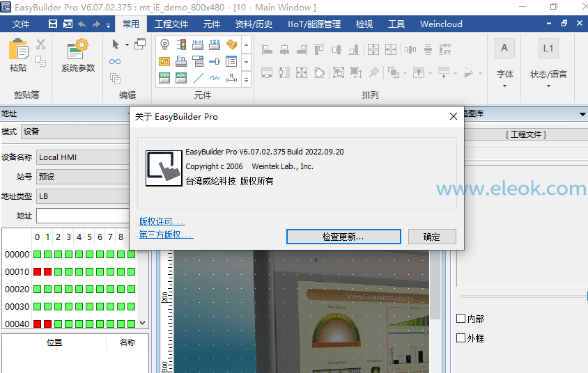Open quick access toolbar customize arrow
588x373 pixels.
[x=109, y=26]
